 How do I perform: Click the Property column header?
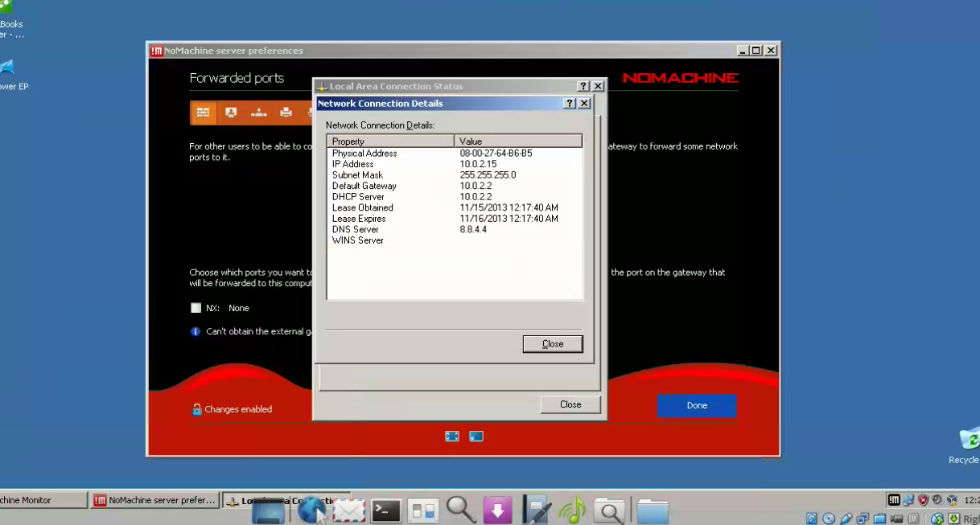point(391,142)
